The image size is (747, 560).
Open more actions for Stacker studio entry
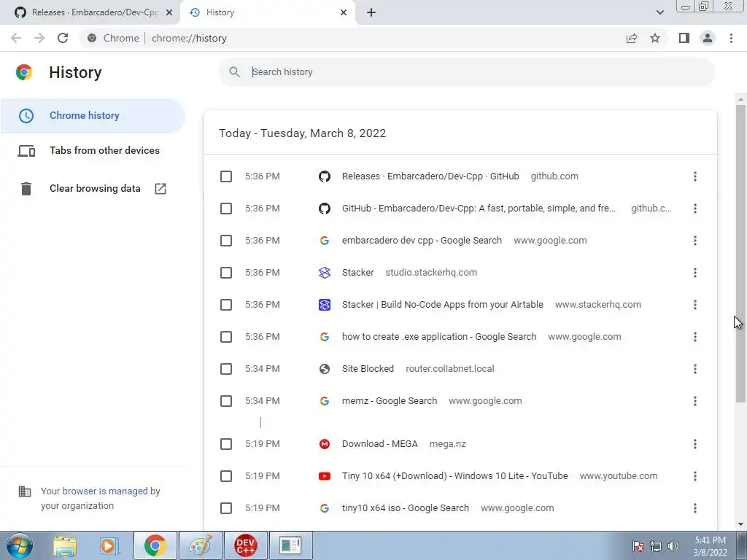click(695, 273)
